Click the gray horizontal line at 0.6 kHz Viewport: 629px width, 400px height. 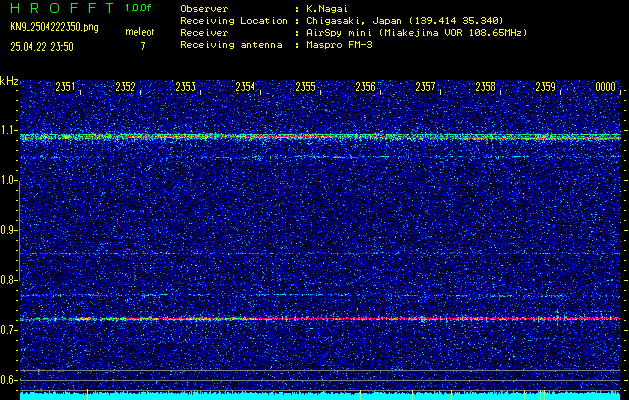pyautogui.click(x=320, y=380)
